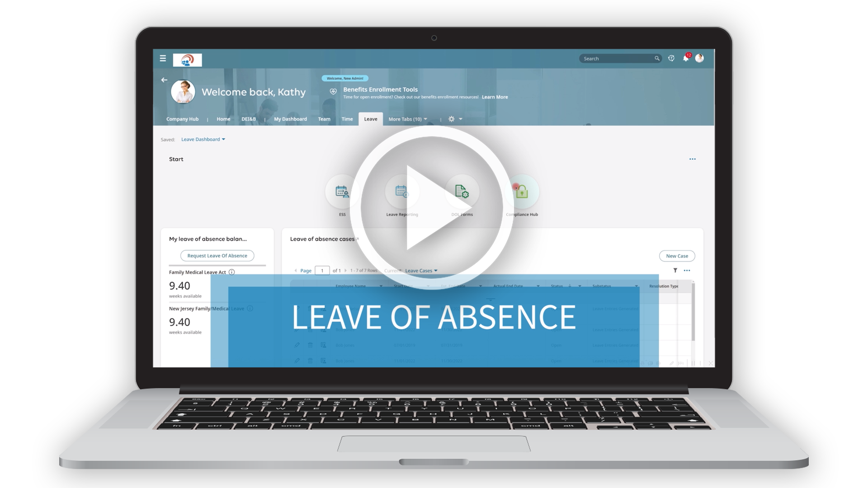Image resolution: width=868 pixels, height=488 pixels.
Task: Click the user profile avatar icon
Action: (702, 58)
